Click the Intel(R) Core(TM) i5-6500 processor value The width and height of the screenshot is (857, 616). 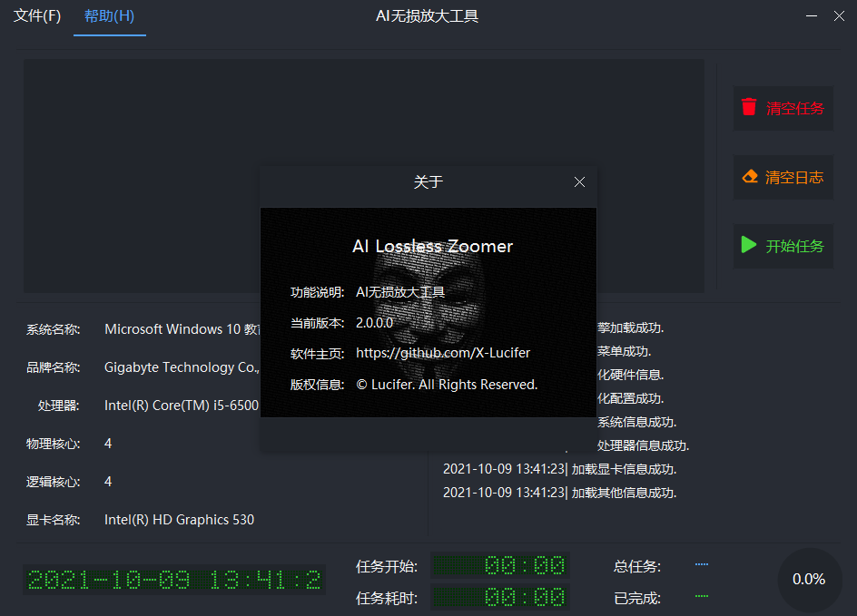(x=182, y=406)
